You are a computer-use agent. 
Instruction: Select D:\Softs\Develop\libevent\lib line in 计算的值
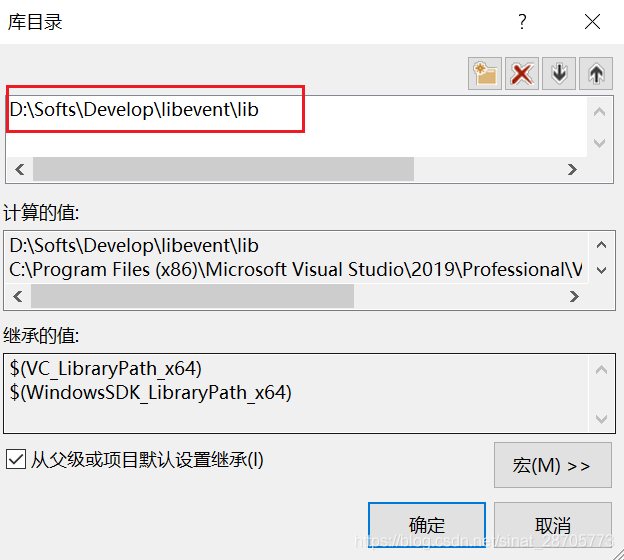[x=134, y=246]
